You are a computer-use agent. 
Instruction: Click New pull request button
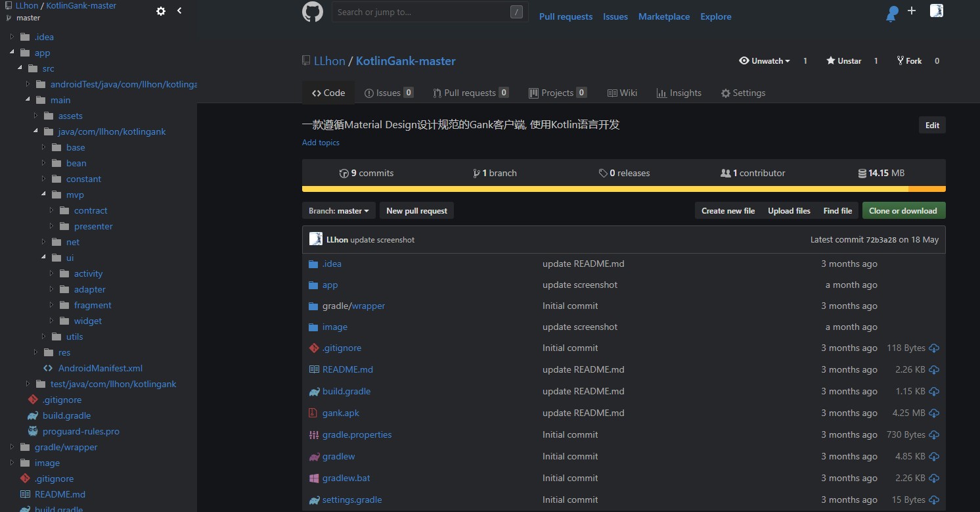(x=416, y=211)
